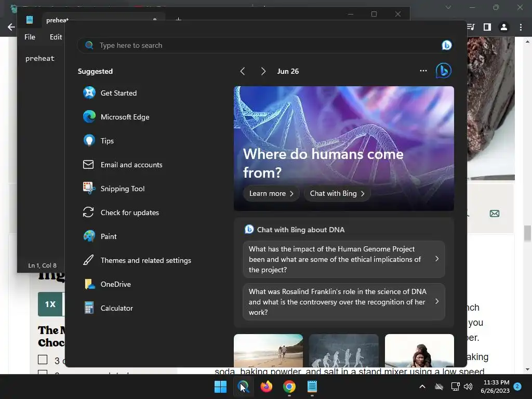Open the Tips app icon

click(x=89, y=140)
